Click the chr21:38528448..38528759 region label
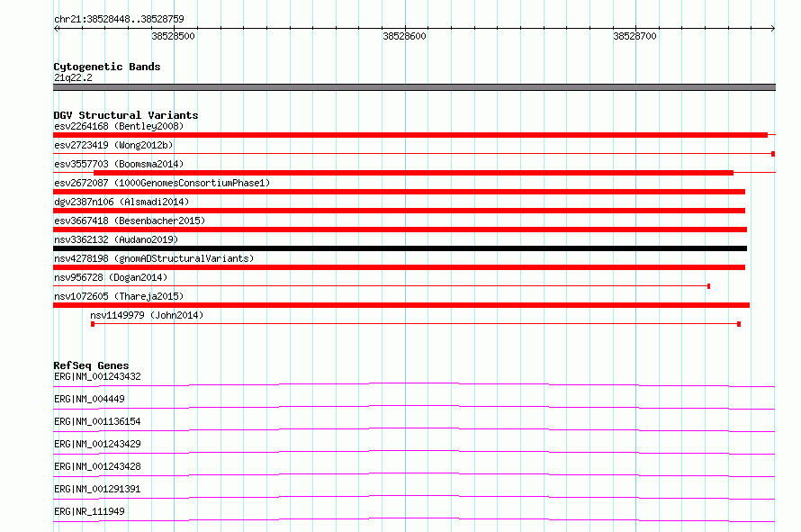801x532 pixels. click(119, 19)
